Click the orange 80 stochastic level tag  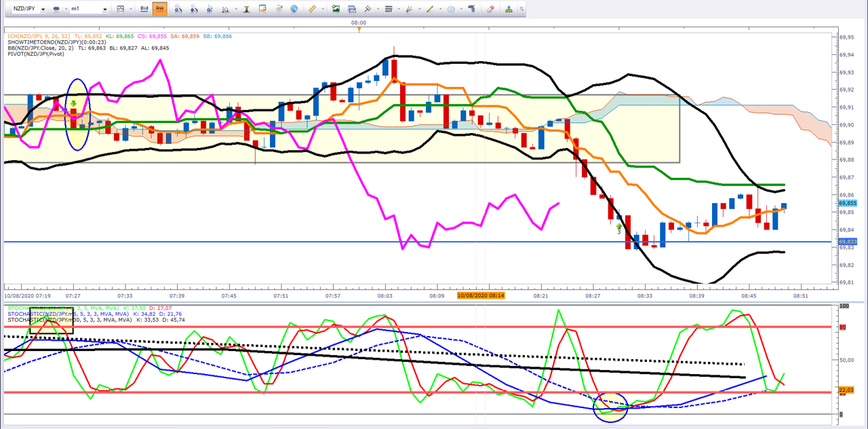coord(844,327)
